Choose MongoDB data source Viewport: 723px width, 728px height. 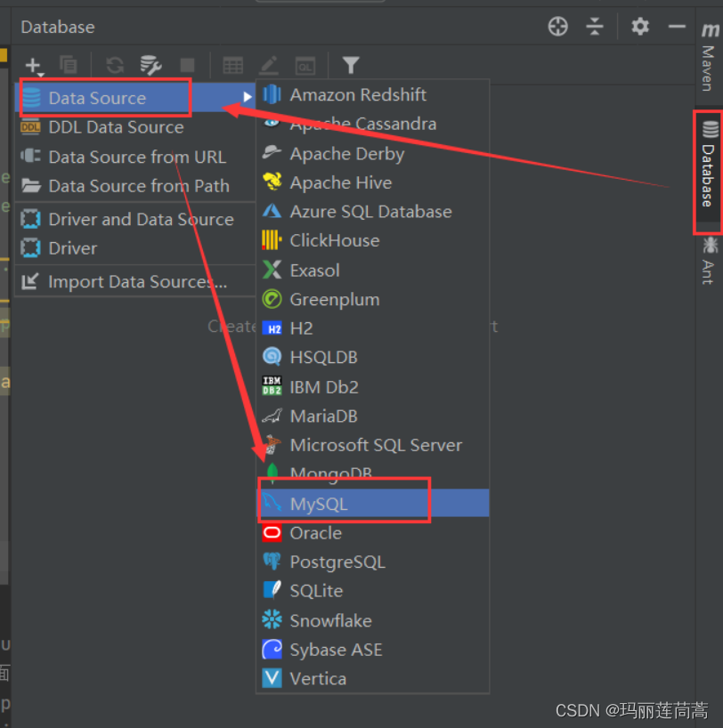coord(373,473)
